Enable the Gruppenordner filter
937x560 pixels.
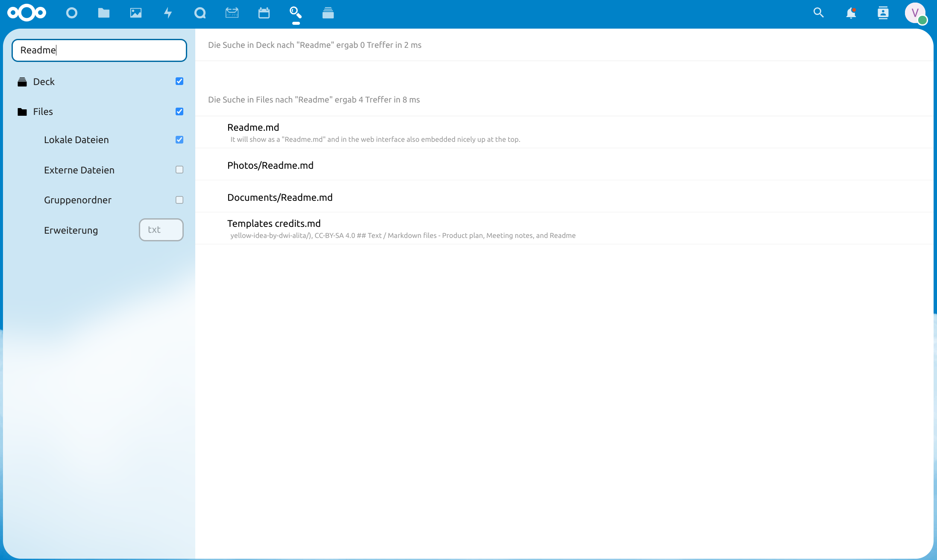(179, 199)
